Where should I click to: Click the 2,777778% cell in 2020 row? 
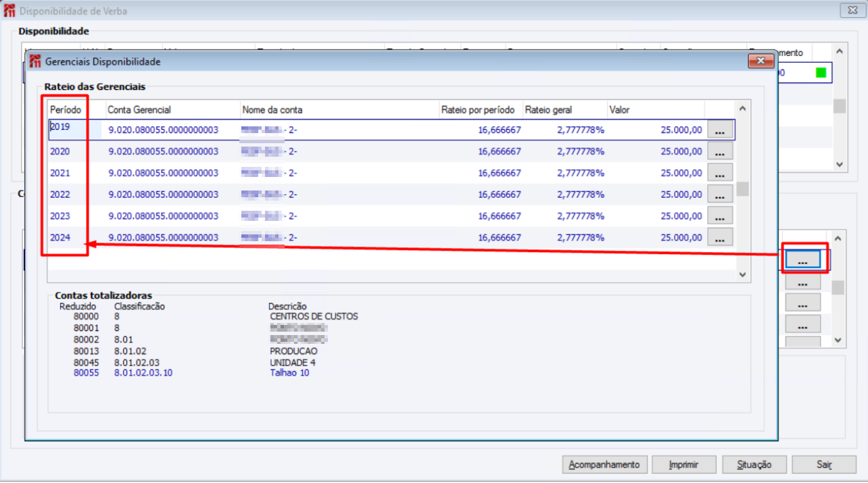coord(581,151)
